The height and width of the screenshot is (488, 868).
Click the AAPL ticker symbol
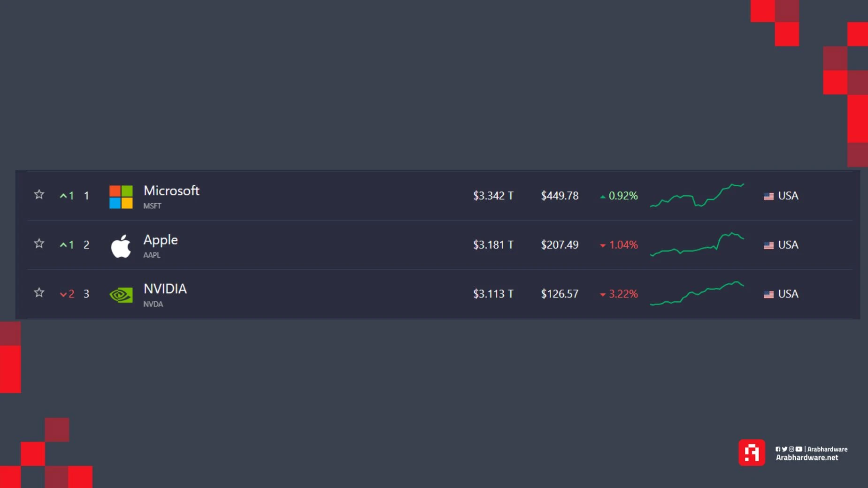pos(152,255)
